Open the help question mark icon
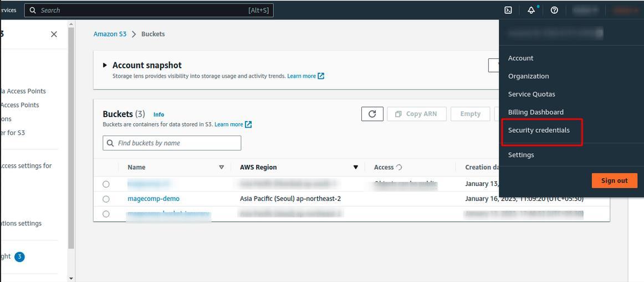The height and width of the screenshot is (282, 644). (554, 11)
